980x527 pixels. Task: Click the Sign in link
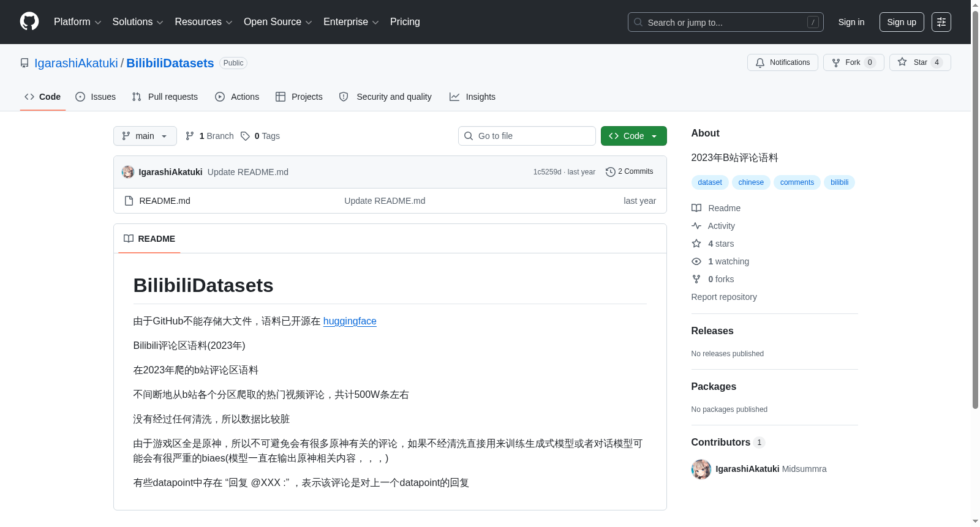[851, 22]
